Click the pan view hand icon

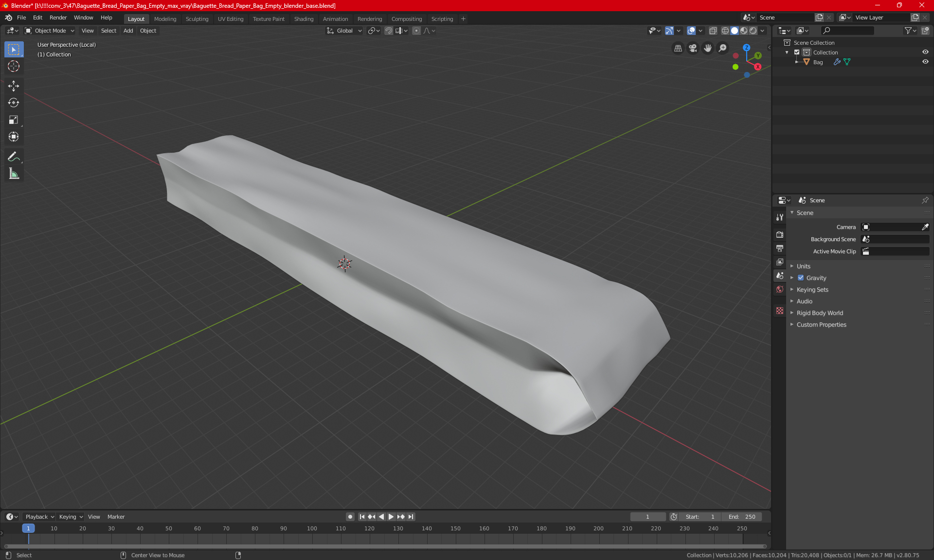point(708,48)
